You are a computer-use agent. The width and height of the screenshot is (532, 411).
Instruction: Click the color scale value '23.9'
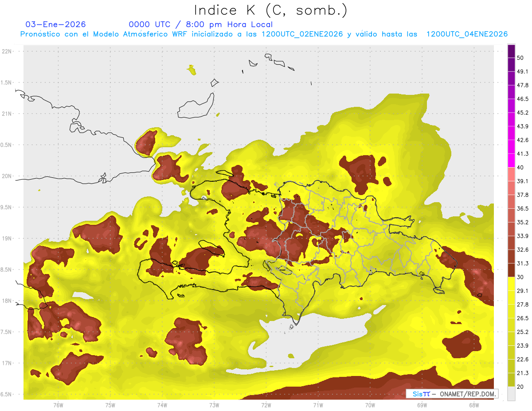523,345
